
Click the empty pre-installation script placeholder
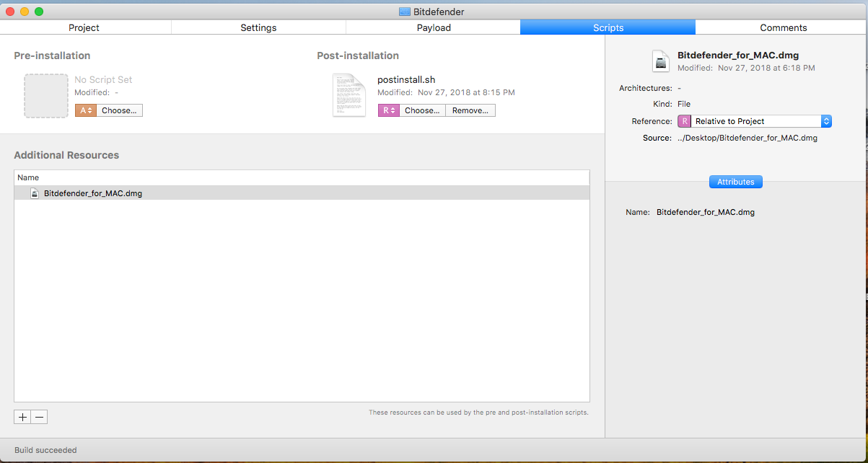point(45,95)
